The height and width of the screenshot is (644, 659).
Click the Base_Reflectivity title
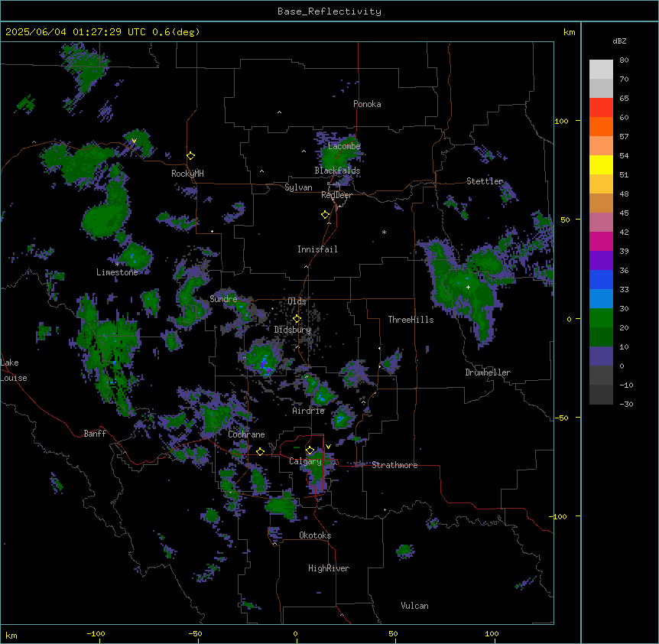pyautogui.click(x=329, y=11)
